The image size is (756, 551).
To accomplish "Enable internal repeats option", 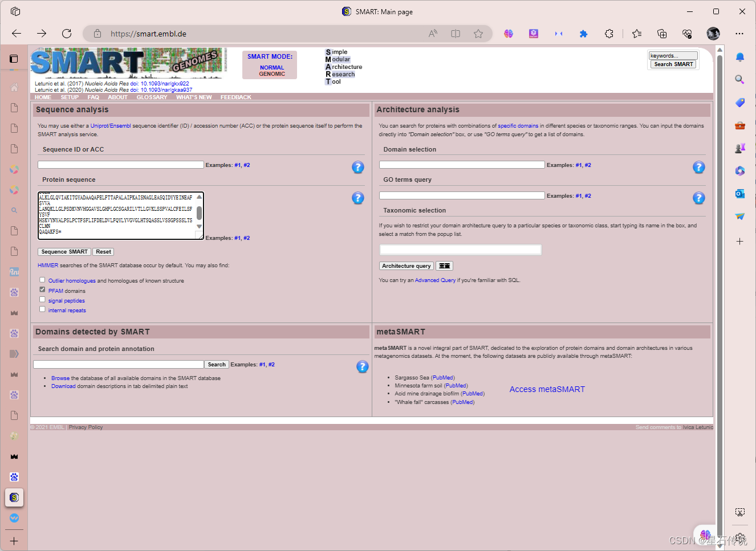I will click(x=42, y=309).
